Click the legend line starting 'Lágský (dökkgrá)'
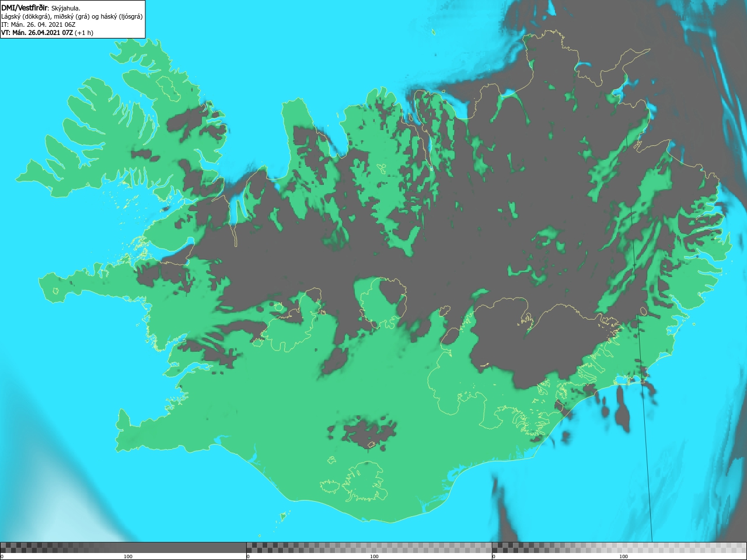 (72, 16)
